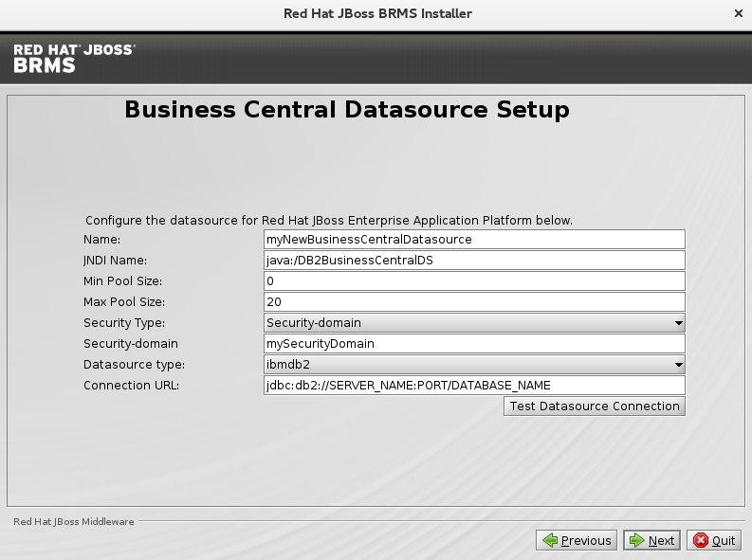Focus the Name input field
The height and width of the screenshot is (560, 752).
474,240
